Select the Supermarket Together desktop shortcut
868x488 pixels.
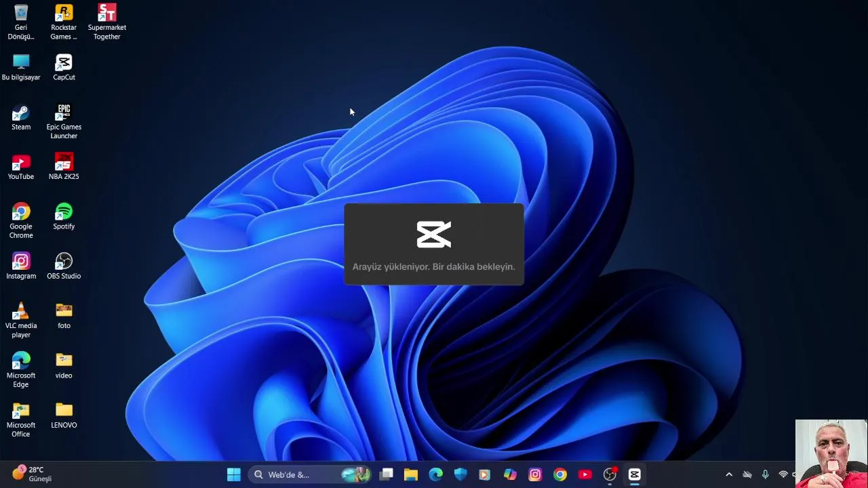click(106, 22)
